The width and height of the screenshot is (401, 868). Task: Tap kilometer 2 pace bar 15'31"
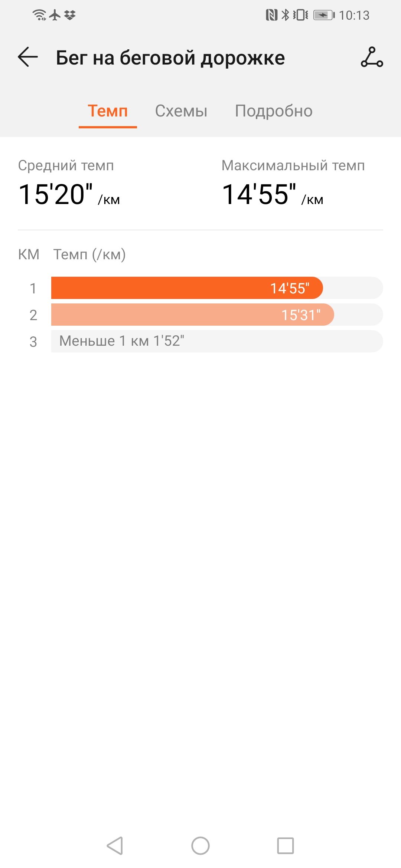pos(192,315)
